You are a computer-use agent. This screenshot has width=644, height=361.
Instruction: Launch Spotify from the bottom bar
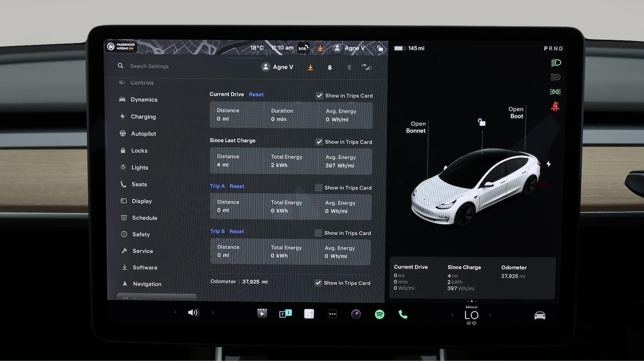tap(380, 314)
